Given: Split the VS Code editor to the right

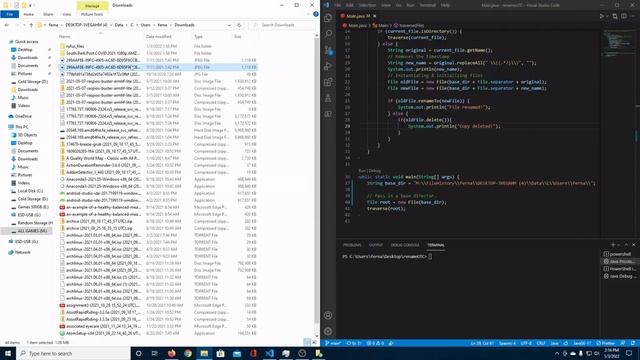Looking at the screenshot, I should click(x=624, y=16).
